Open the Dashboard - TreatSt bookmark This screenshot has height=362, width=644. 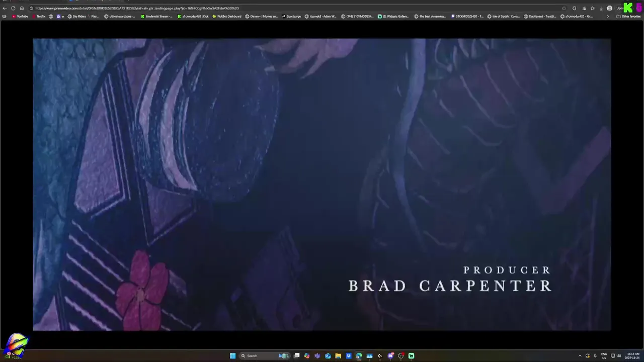(x=540, y=16)
